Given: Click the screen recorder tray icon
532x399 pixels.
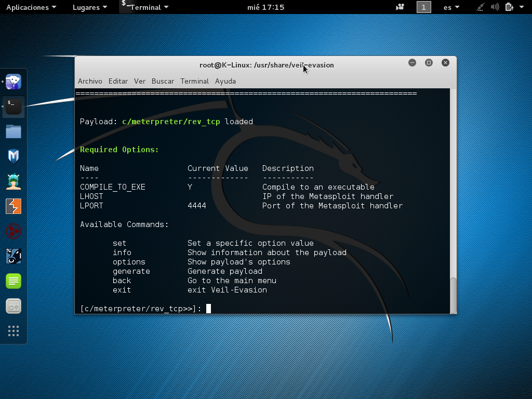Looking at the screenshot, I should [x=400, y=7].
